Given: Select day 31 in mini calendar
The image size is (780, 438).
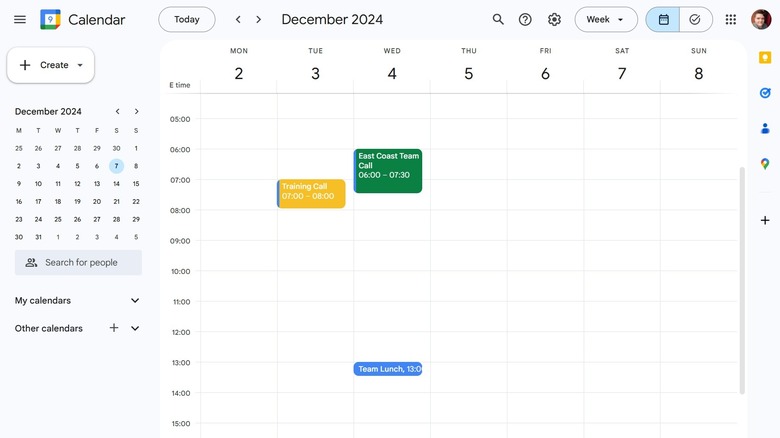Looking at the screenshot, I should pyautogui.click(x=38, y=237).
